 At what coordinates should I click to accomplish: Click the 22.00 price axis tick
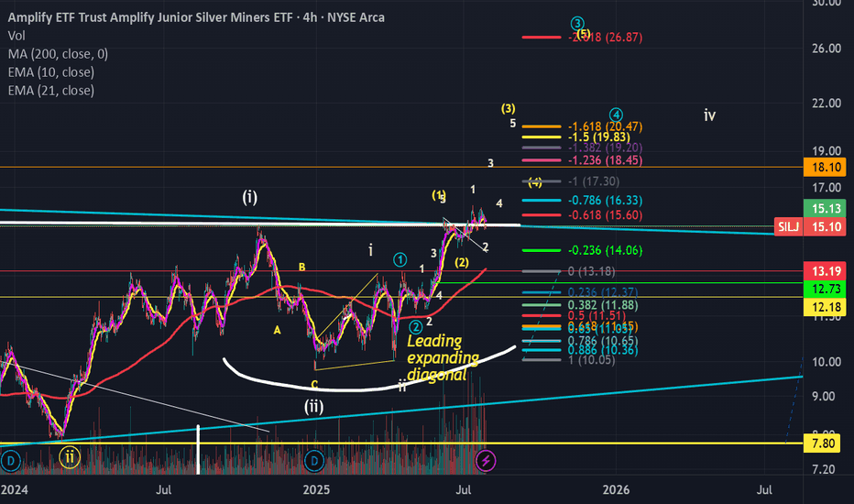coord(827,104)
